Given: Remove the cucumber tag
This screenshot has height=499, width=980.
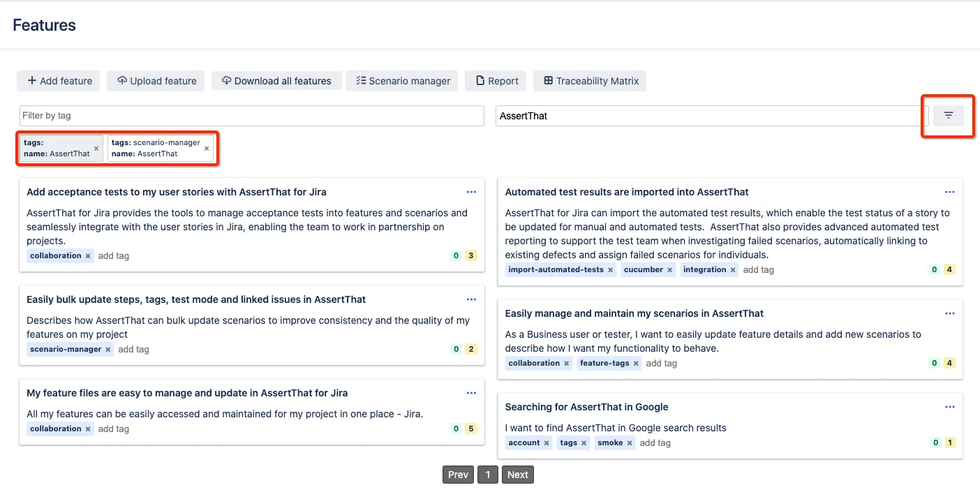Looking at the screenshot, I should click(669, 270).
